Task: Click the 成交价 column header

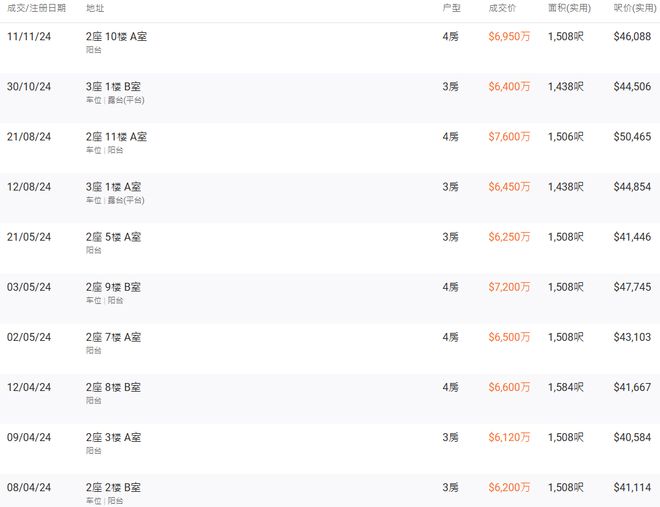Action: [502, 8]
